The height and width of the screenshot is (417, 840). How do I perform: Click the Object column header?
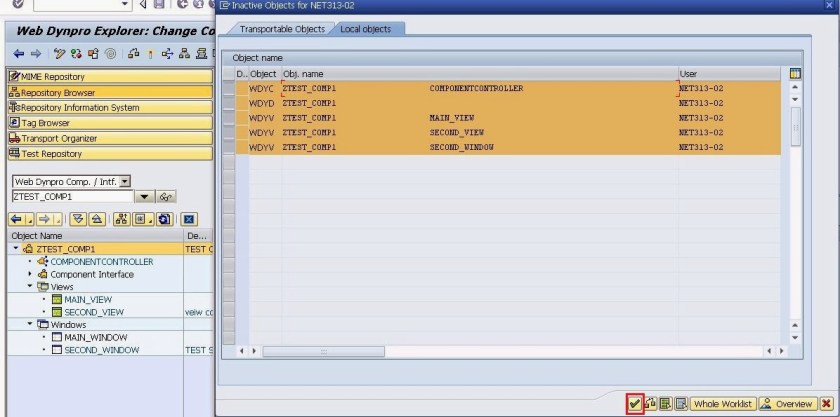pyautogui.click(x=263, y=74)
